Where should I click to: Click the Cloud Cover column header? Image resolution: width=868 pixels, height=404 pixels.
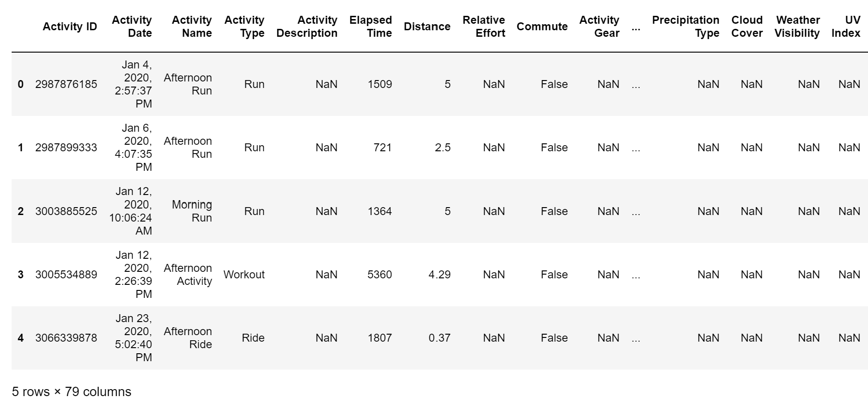747,27
